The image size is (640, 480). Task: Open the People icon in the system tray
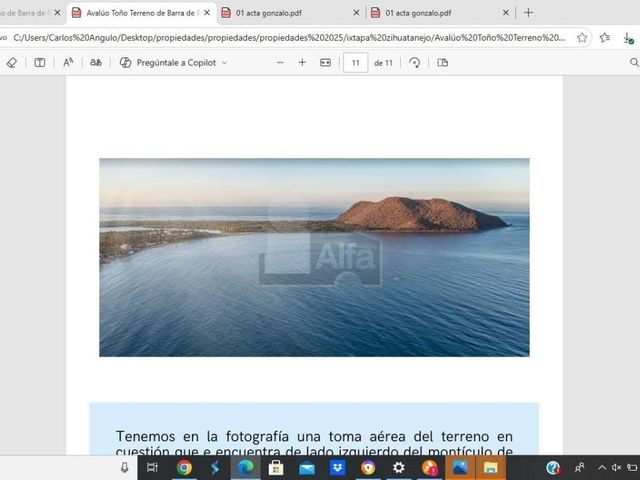point(579,468)
